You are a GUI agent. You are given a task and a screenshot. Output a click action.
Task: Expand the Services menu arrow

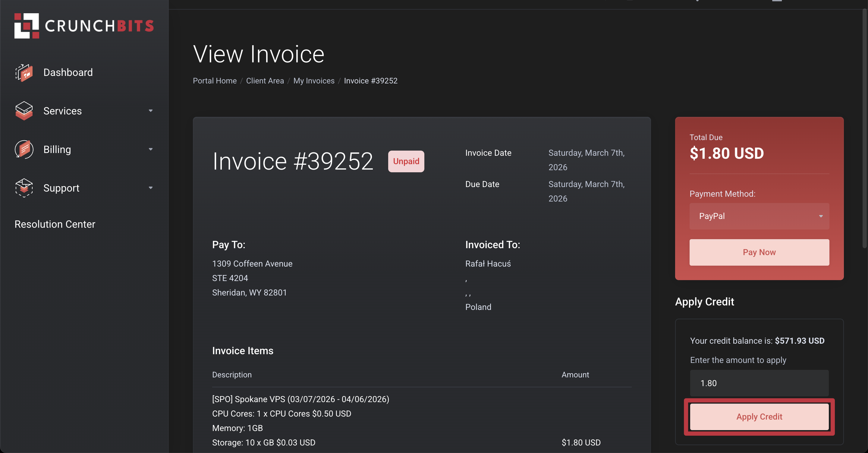coord(151,111)
